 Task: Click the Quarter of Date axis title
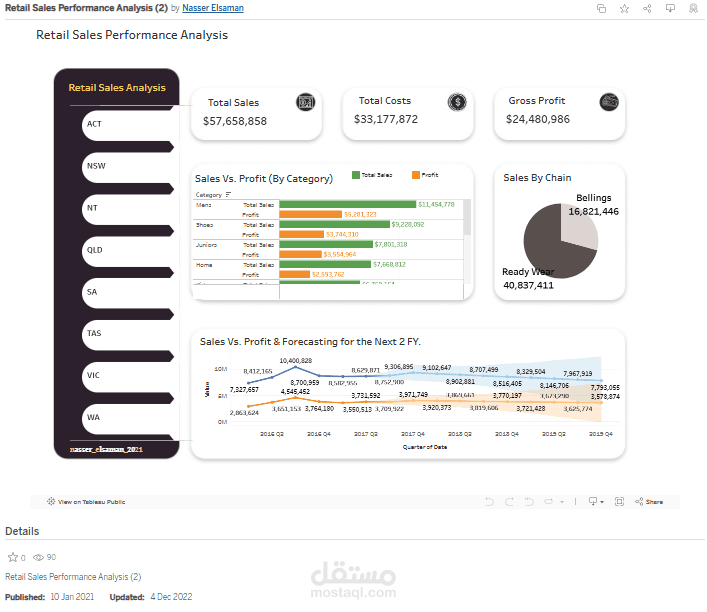[425, 447]
